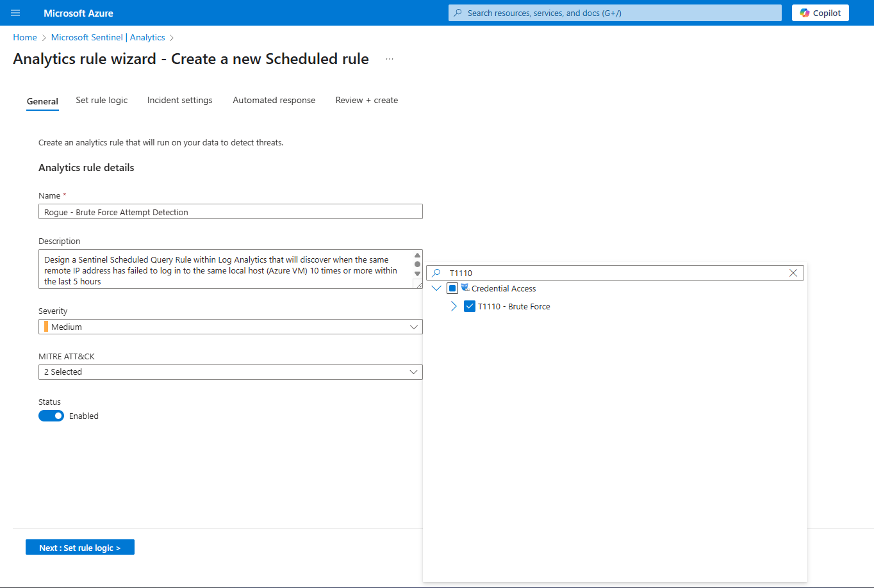Click the Microsoft Azure brand title

78,13
